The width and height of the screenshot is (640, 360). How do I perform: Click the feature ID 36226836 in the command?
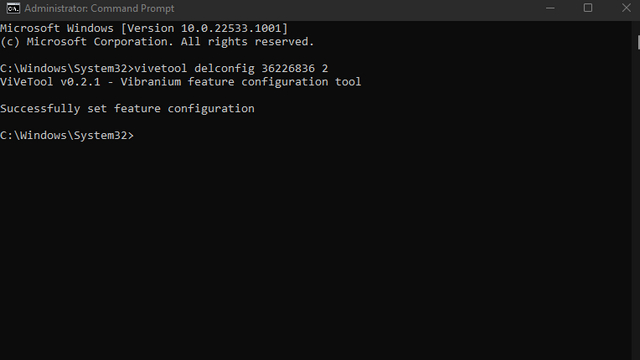(288, 68)
